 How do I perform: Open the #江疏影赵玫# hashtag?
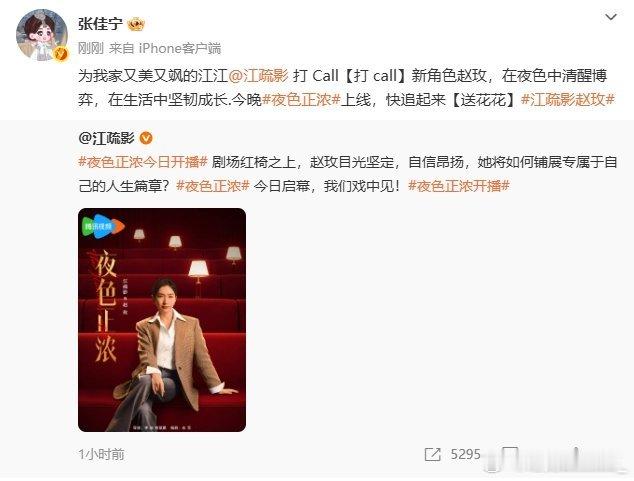pos(568,99)
